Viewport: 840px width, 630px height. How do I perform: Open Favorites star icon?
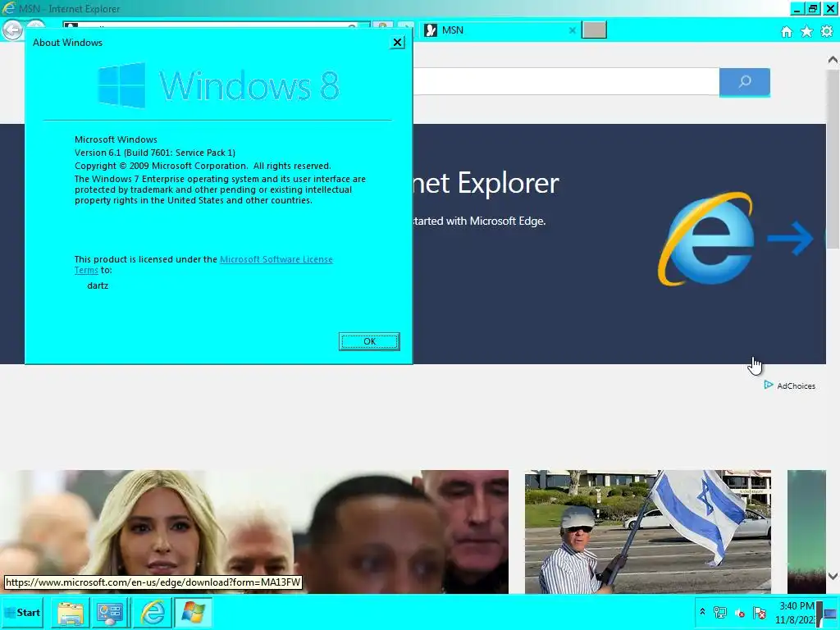806,32
